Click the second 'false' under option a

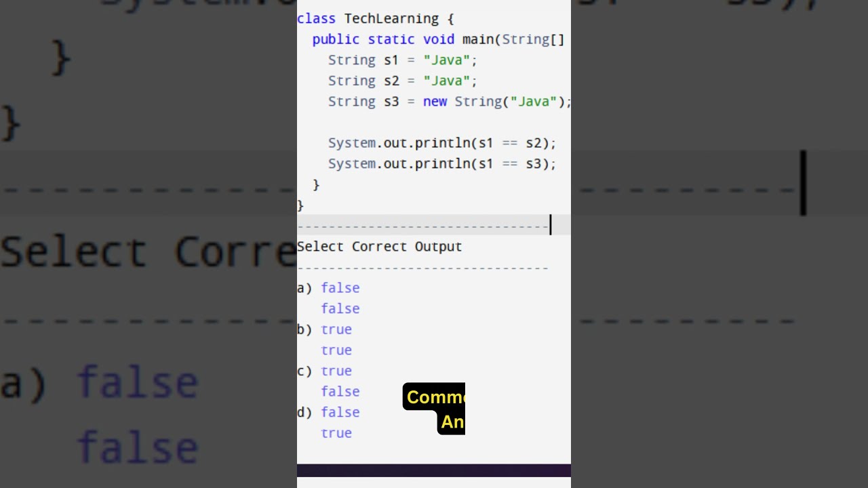(x=340, y=309)
